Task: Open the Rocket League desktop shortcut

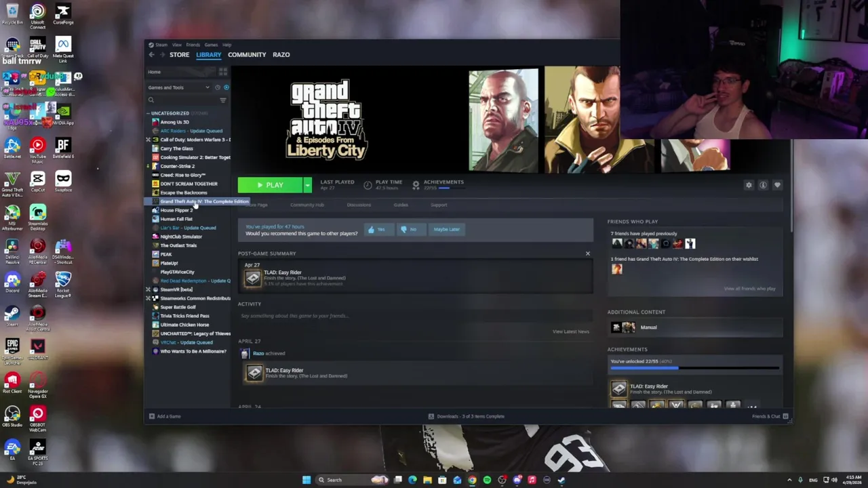Action: (63, 282)
